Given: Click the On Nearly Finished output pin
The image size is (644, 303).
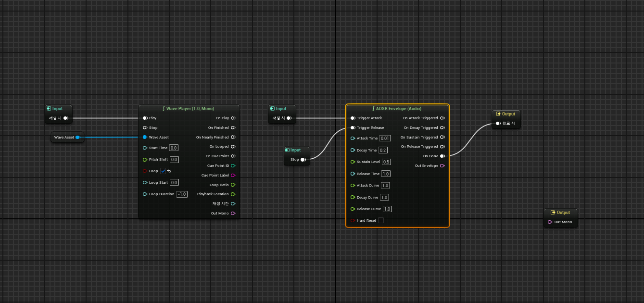Looking at the screenshot, I should (x=233, y=137).
